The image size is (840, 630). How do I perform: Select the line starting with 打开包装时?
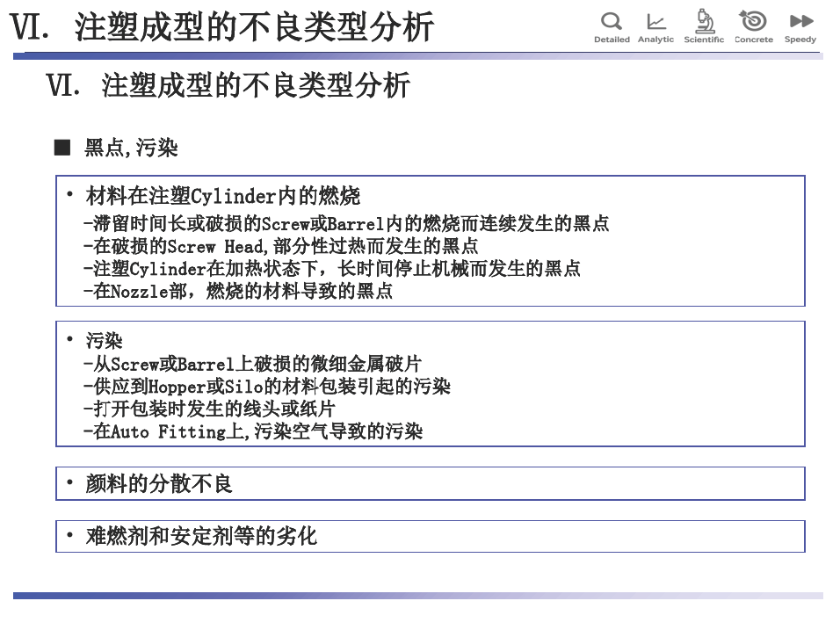pyautogui.click(x=209, y=409)
